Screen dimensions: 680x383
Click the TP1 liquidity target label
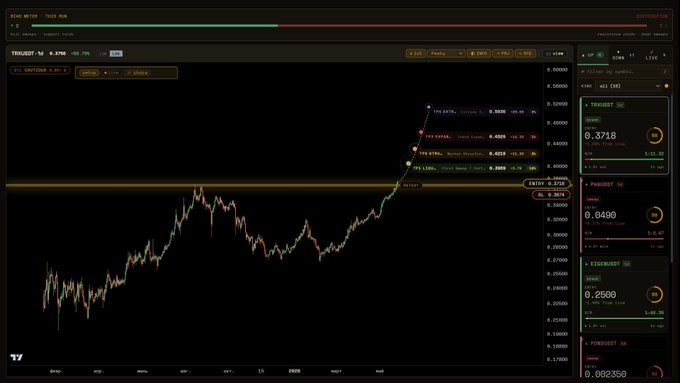coord(475,168)
